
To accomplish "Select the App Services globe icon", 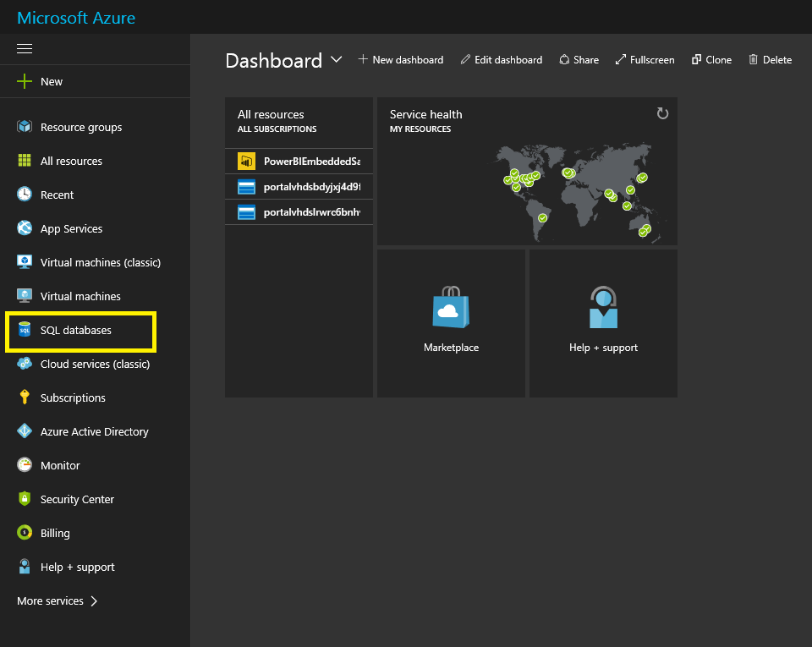I will tap(25, 228).
